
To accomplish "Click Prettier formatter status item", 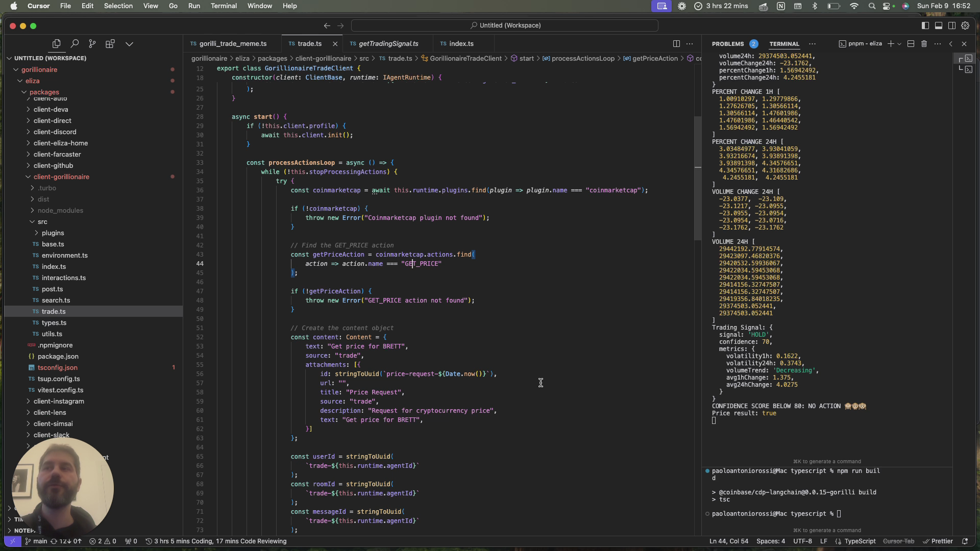I will 938,541.
